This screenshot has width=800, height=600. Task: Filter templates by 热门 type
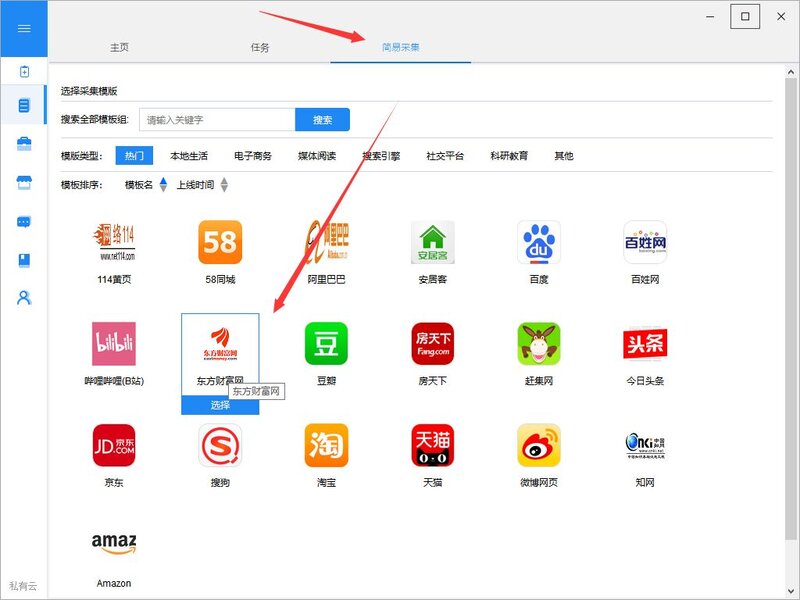(x=134, y=156)
